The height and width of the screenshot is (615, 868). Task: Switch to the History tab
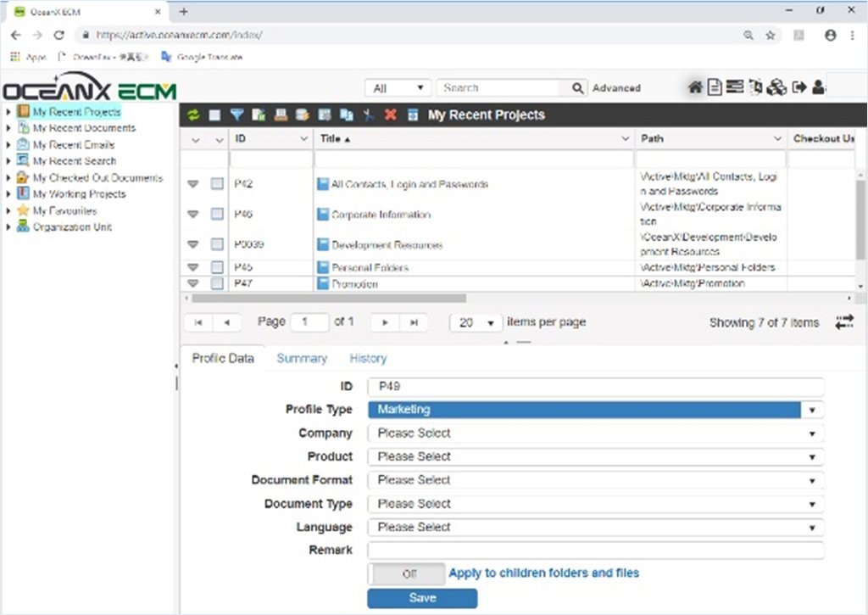point(368,359)
